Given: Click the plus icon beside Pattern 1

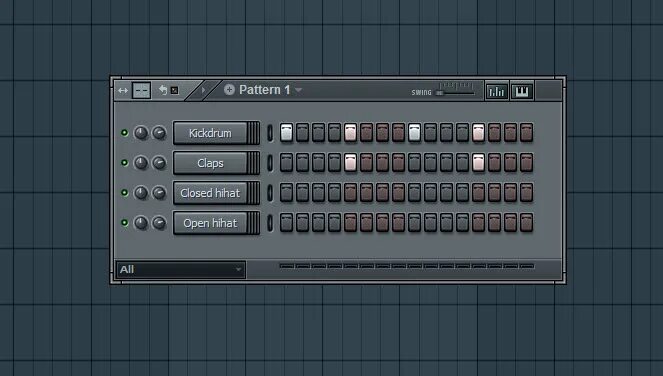Looking at the screenshot, I should pyautogui.click(x=229, y=90).
